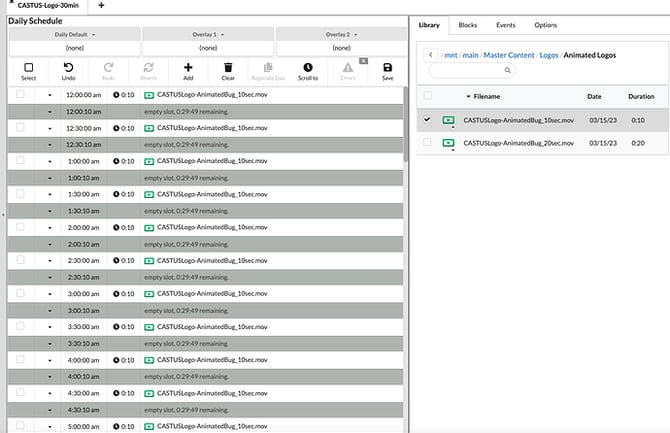Click the Select toolbar icon

[x=28, y=67]
